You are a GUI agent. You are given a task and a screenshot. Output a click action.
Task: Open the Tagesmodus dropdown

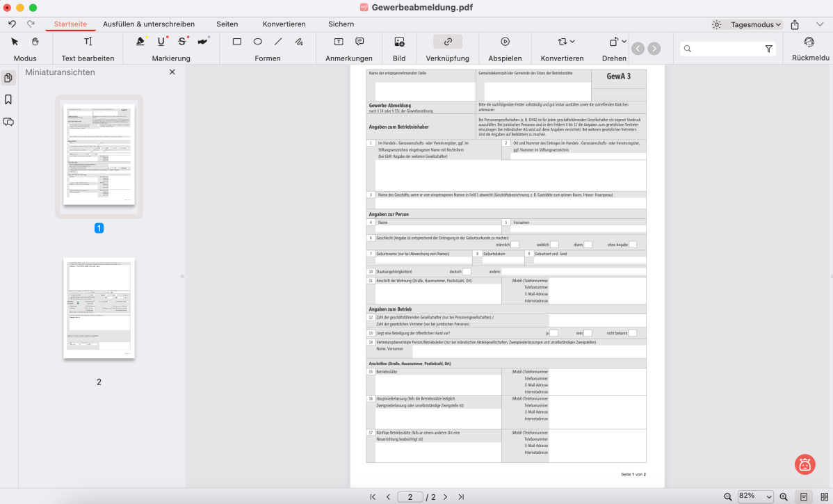click(x=756, y=24)
